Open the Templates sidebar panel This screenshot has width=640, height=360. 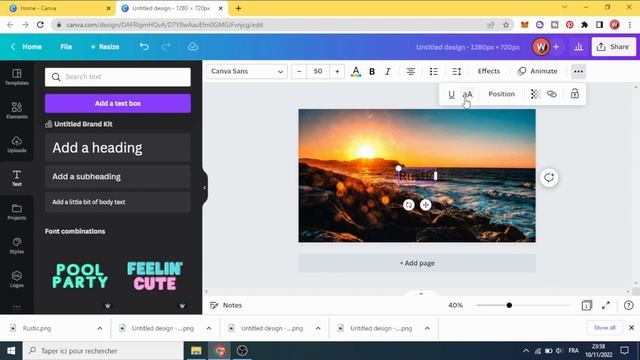(17, 77)
